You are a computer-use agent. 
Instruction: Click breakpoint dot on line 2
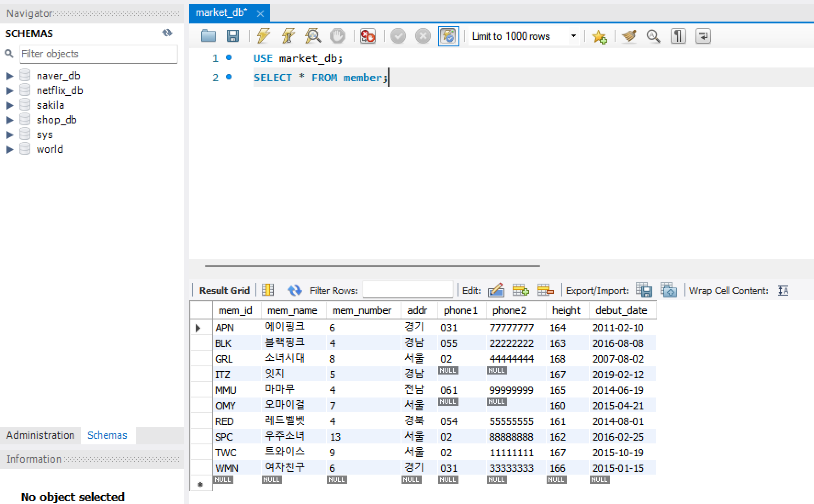point(229,77)
